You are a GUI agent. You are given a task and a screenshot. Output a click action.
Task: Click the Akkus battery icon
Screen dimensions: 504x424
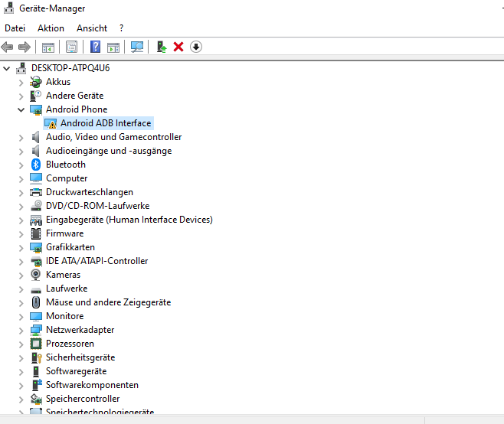click(x=36, y=82)
